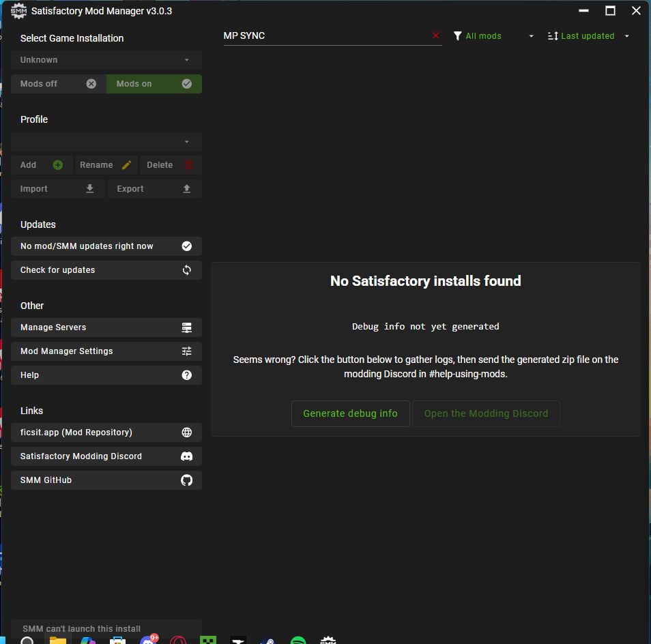Click SMM can't launch this install button
Viewport: 651px width, 644px height.
coord(106,628)
